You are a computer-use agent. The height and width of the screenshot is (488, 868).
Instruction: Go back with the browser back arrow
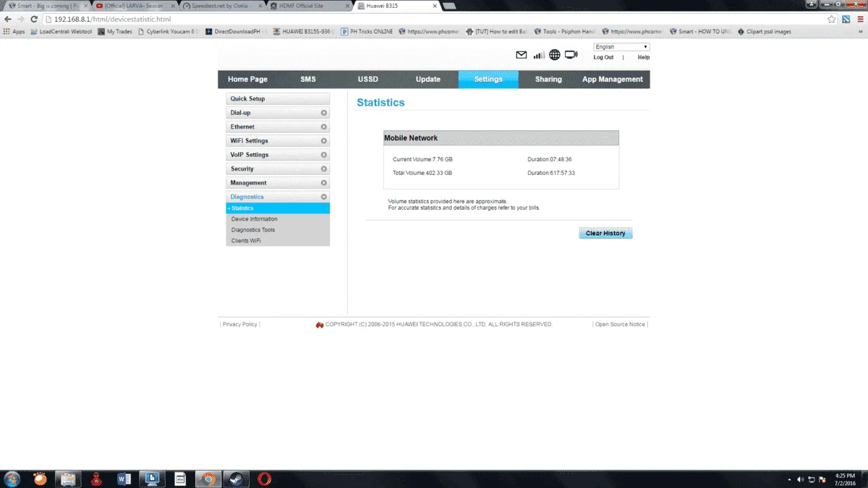tap(8, 19)
